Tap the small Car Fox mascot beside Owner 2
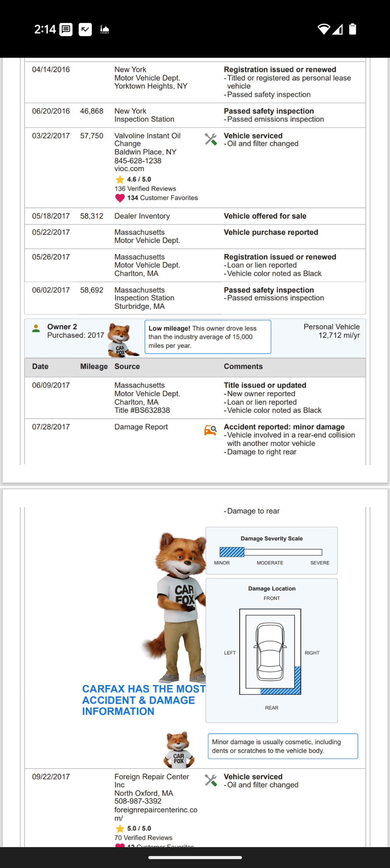This screenshot has width=390, height=868. pyautogui.click(x=121, y=340)
